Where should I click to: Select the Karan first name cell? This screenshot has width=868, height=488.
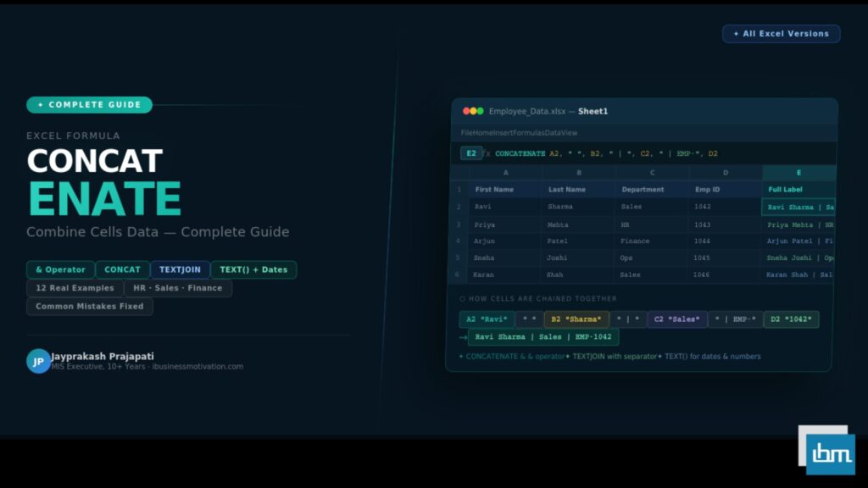505,274
